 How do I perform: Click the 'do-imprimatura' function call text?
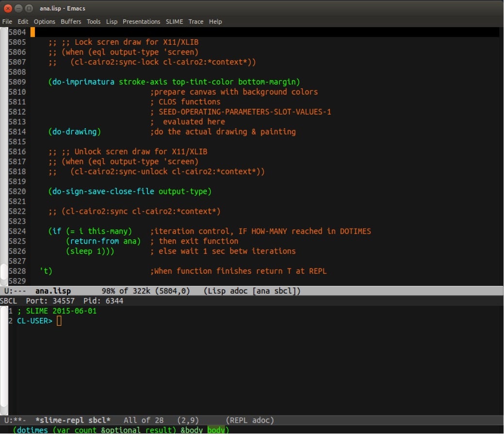point(83,82)
